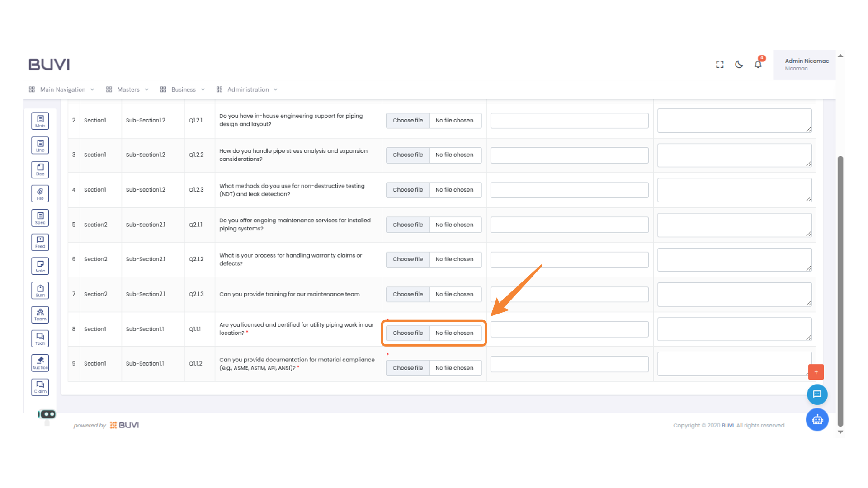Open the Business dropdown menu
The image size is (868, 488).
click(x=183, y=89)
